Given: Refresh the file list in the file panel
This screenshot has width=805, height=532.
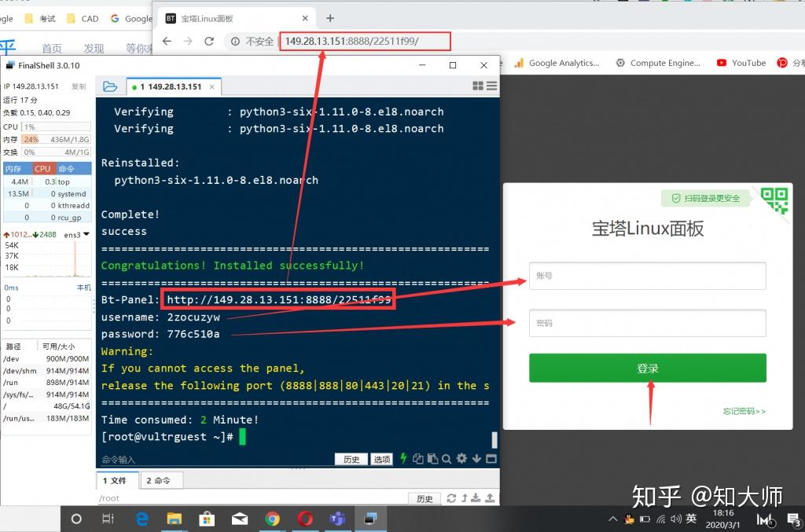Looking at the screenshot, I should point(451,497).
